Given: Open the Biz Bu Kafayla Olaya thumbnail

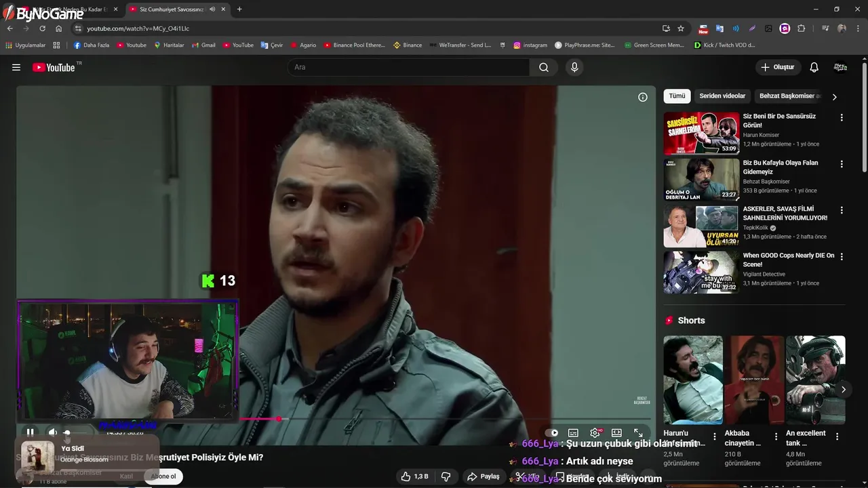Looking at the screenshot, I should [x=701, y=180].
